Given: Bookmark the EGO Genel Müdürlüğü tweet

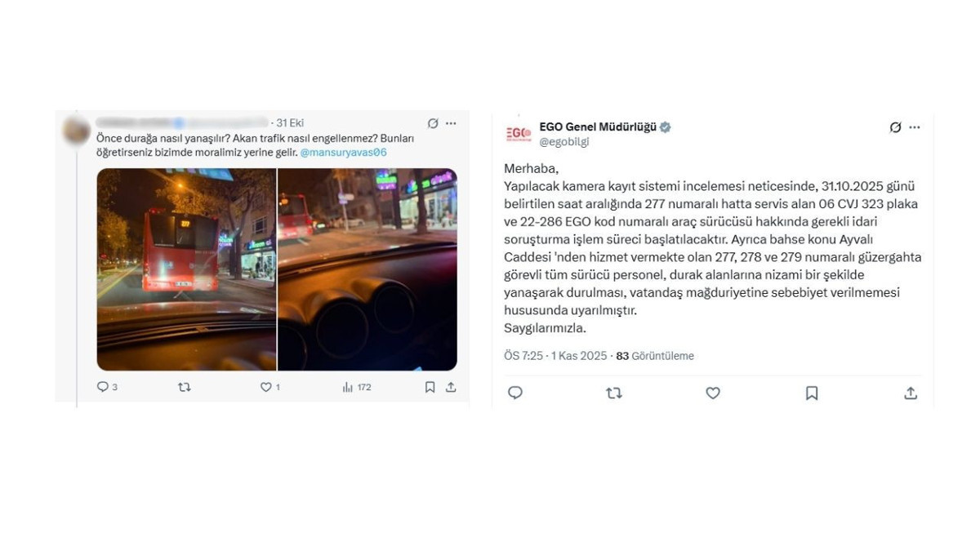Looking at the screenshot, I should (x=812, y=393).
